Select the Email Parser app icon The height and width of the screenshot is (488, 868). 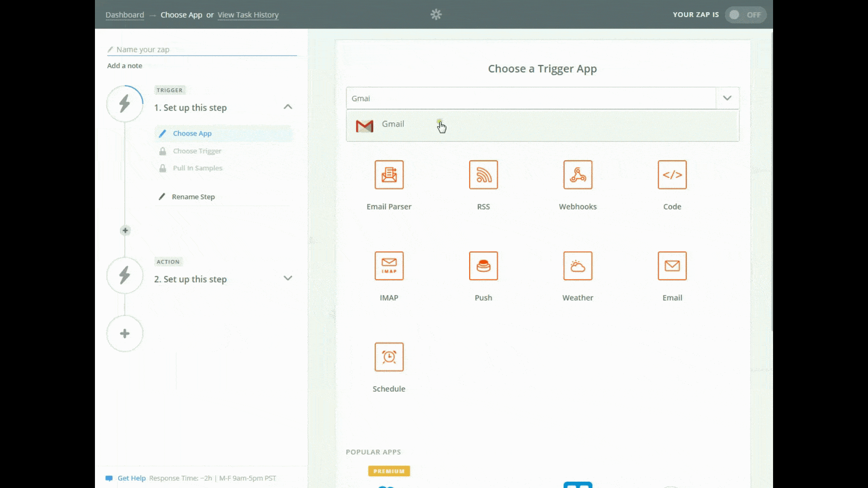(x=389, y=175)
